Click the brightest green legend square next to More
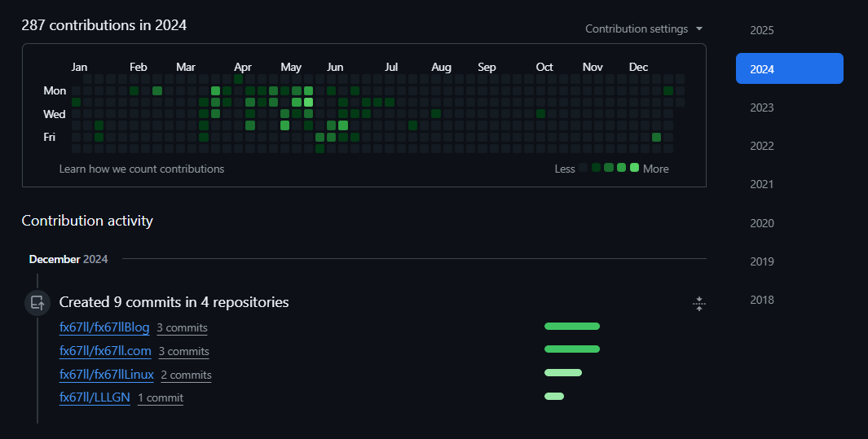 tap(634, 168)
